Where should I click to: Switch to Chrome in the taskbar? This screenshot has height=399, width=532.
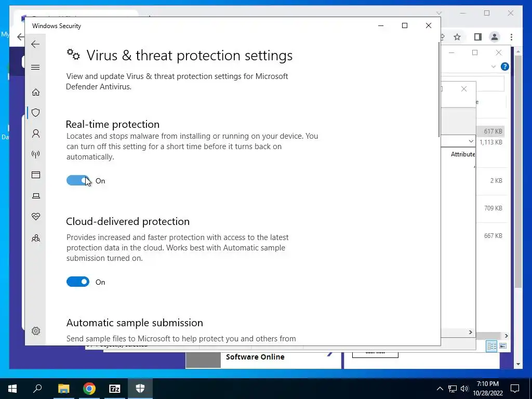tap(89, 389)
